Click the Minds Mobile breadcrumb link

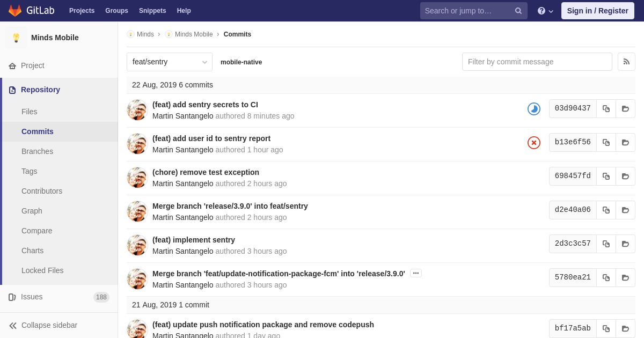point(194,34)
